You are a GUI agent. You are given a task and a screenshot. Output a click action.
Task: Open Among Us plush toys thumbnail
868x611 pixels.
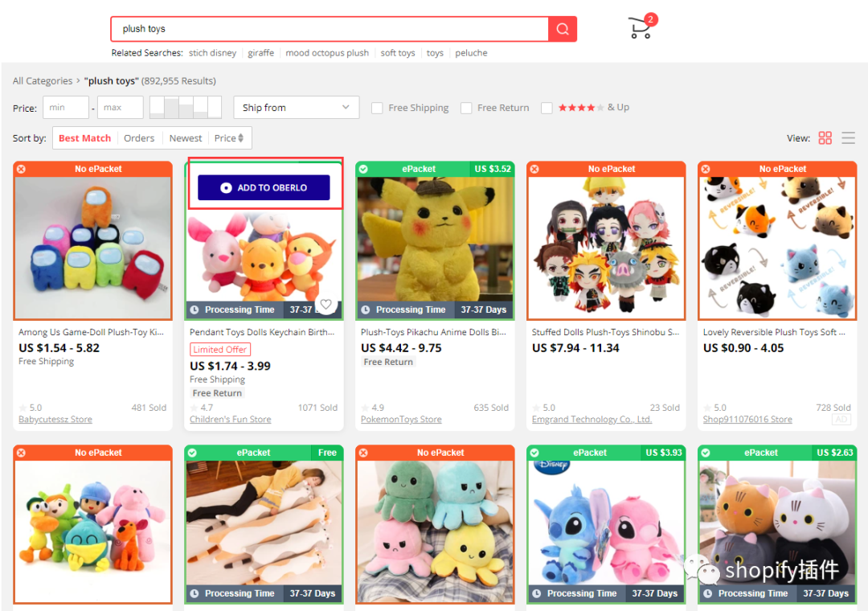pyautogui.click(x=93, y=248)
